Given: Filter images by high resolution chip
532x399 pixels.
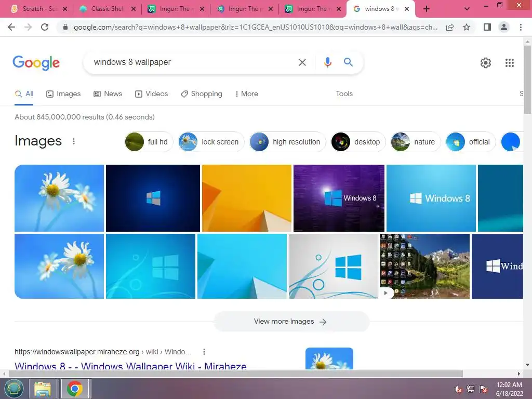Looking at the screenshot, I should coord(287,142).
